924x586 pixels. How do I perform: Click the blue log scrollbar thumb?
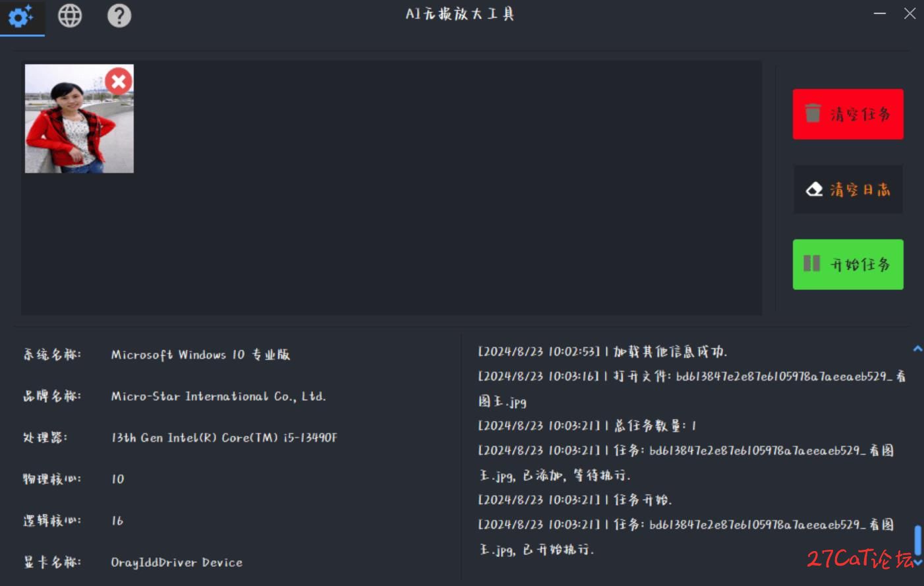pos(917,541)
